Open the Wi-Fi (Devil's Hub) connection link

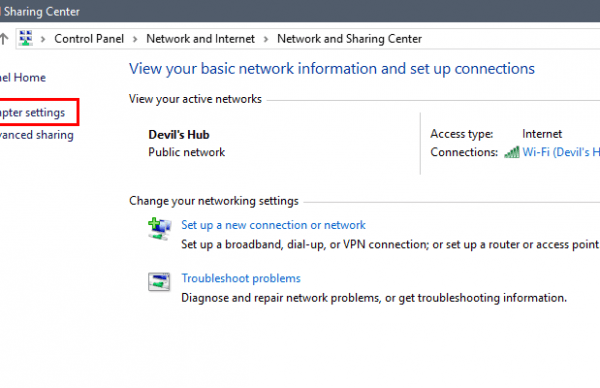click(561, 152)
